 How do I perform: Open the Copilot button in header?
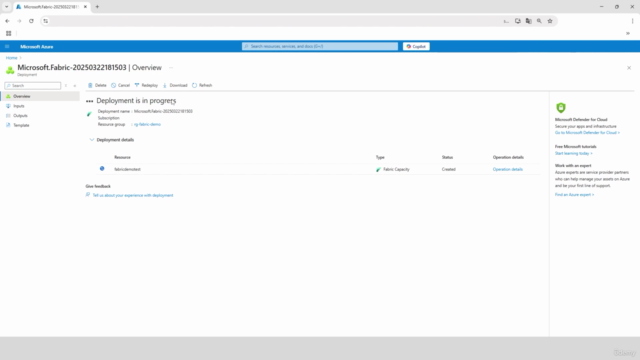click(x=416, y=47)
